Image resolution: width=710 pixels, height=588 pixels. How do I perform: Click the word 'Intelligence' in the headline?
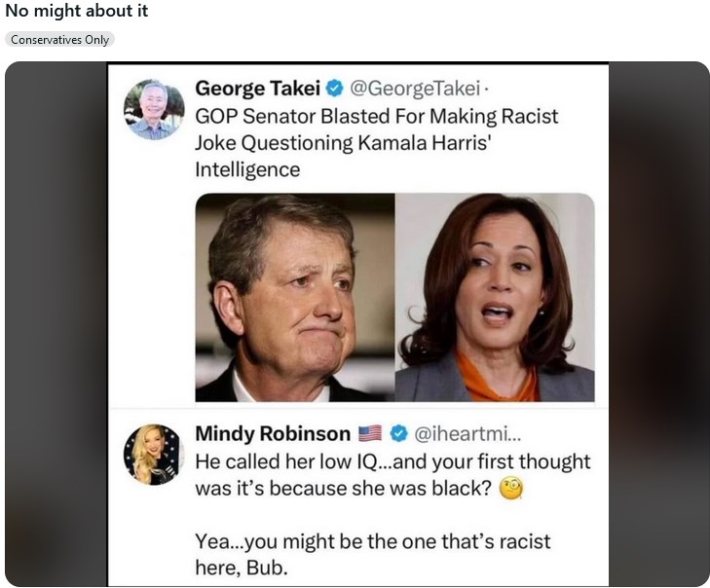coord(247,170)
